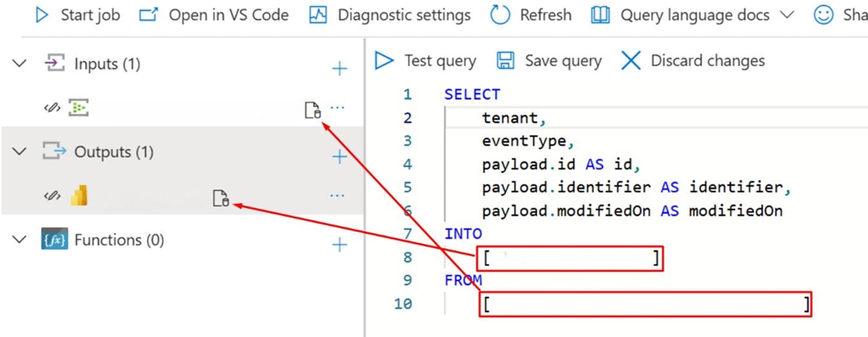Click the smiley feedback icon
This screenshot has height=337, width=868.
coord(824,15)
